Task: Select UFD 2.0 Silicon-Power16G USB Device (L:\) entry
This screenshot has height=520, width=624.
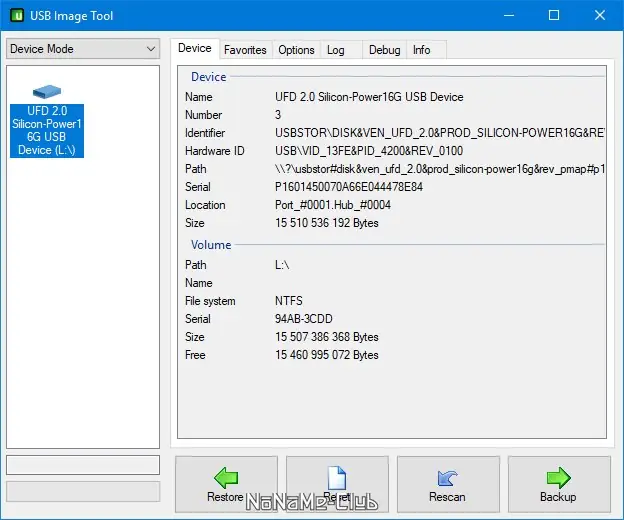Action: point(47,130)
